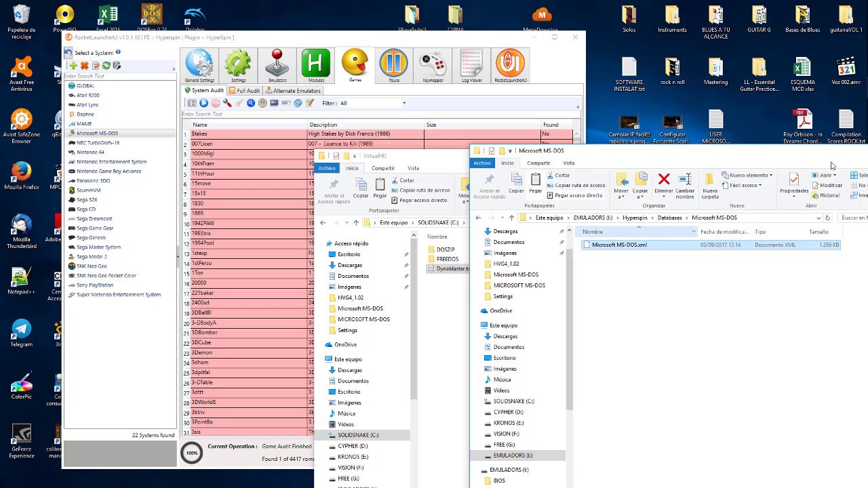
Task: Open the green gear Settings tab
Action: click(238, 66)
